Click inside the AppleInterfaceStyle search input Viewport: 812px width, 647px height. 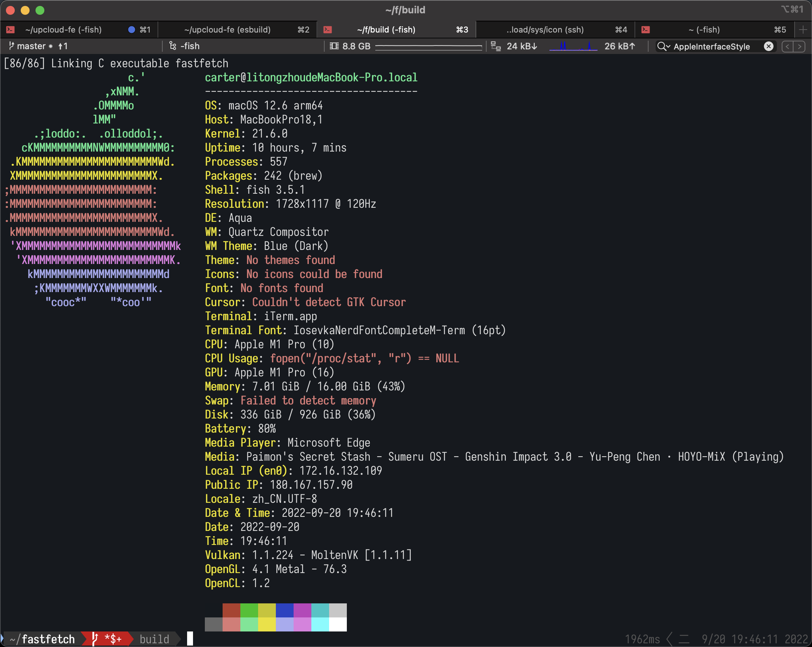click(712, 46)
